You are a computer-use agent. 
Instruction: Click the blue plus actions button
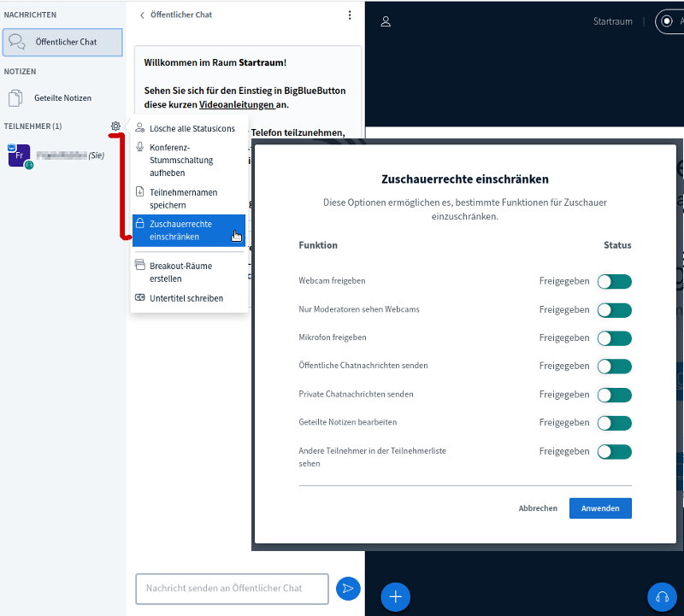(395, 596)
